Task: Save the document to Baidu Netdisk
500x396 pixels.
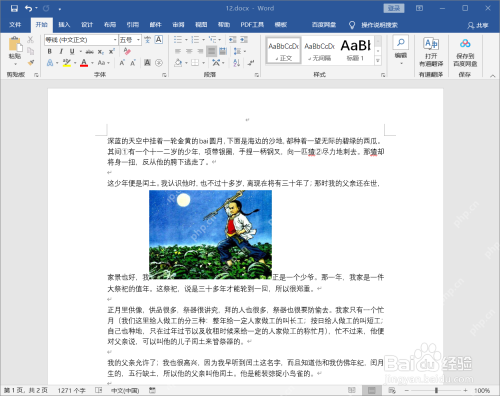Action: [465, 52]
